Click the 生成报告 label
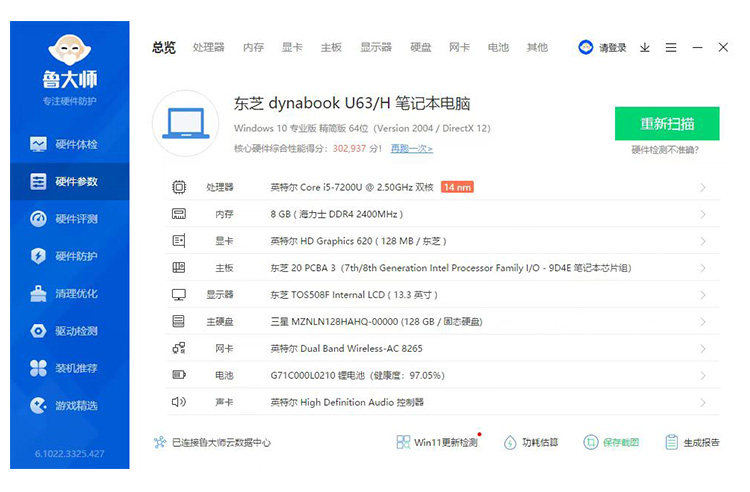This screenshot has width=750, height=492. tap(701, 442)
